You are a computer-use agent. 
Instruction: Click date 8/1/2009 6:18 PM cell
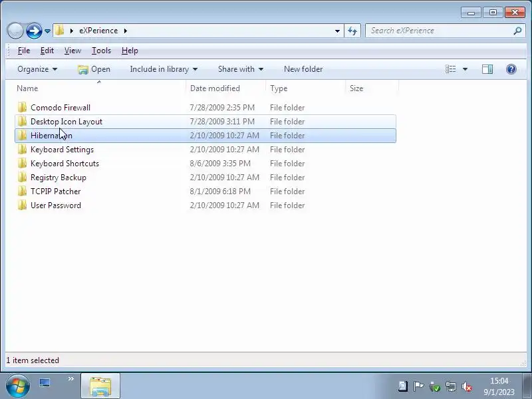[220, 192]
